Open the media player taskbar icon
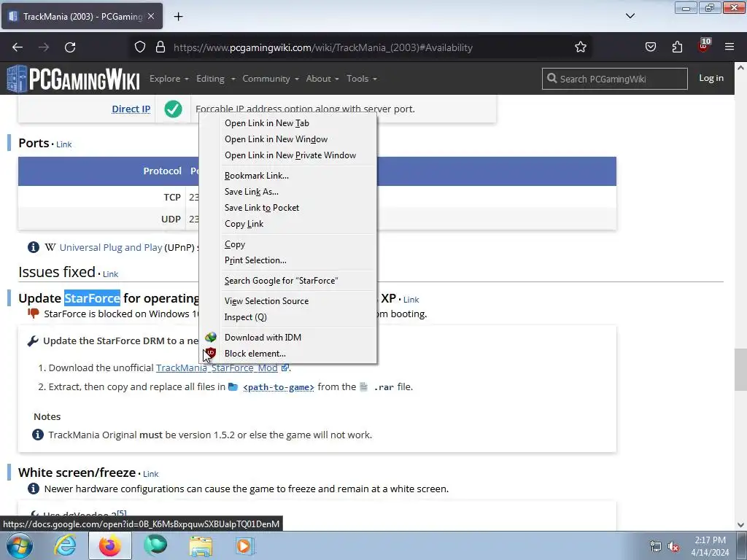This screenshot has width=747, height=560. coord(245,545)
